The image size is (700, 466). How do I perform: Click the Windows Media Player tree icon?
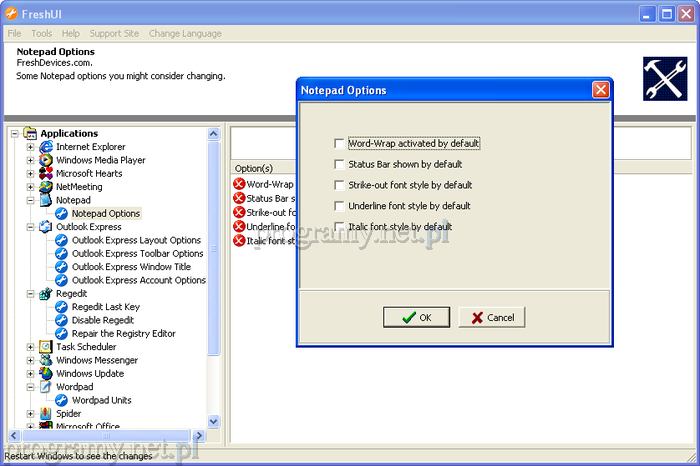click(46, 160)
